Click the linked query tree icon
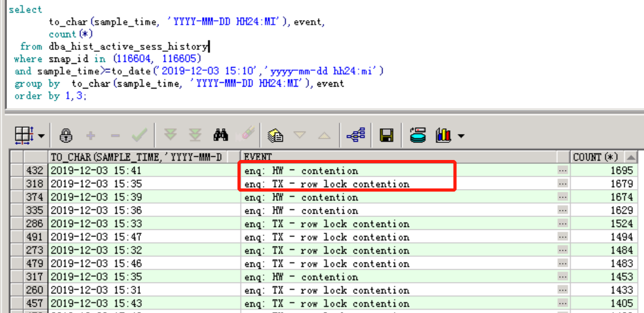This screenshot has width=644, height=313. 354,135
